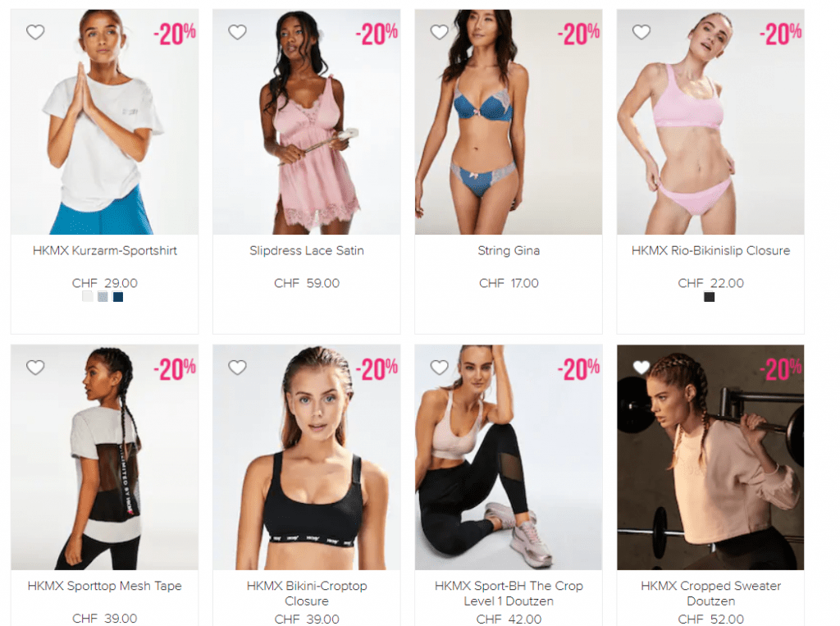Wishlist the HKMX Rio-Bikinislip Closure via heart
The width and height of the screenshot is (840, 626).
(641, 32)
